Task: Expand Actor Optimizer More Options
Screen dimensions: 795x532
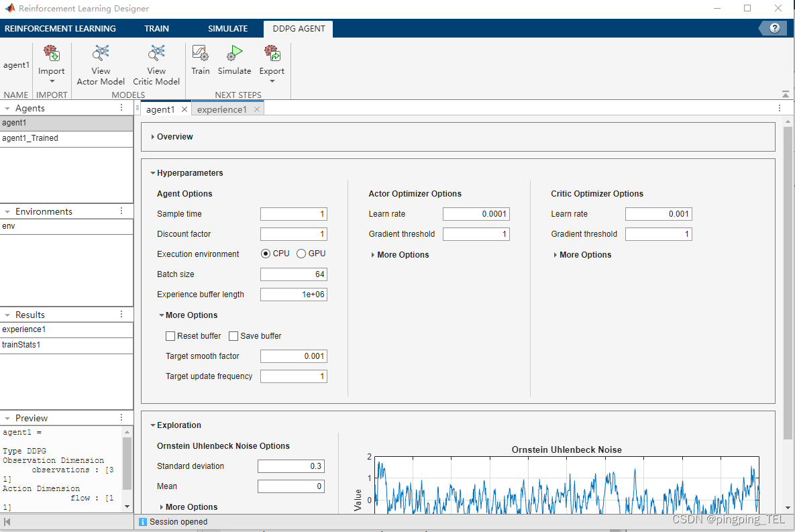Action: coord(373,255)
